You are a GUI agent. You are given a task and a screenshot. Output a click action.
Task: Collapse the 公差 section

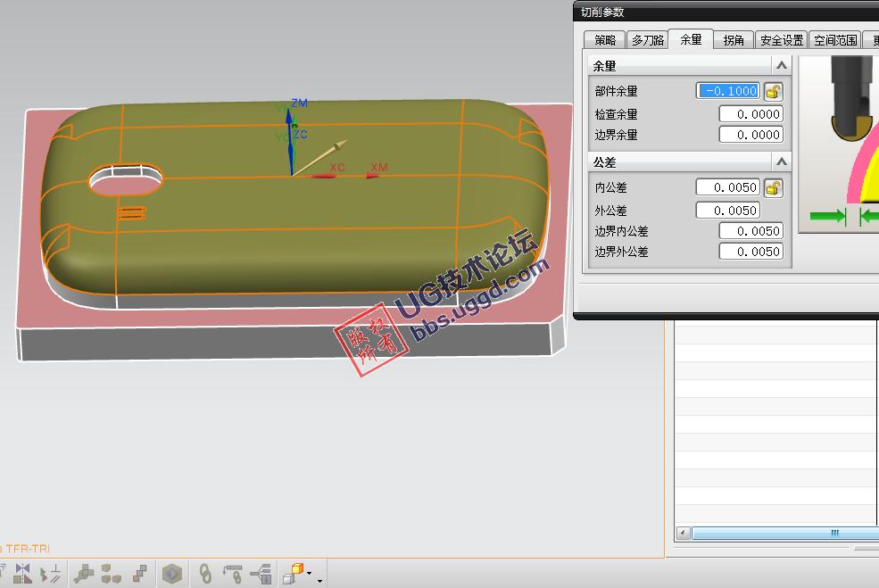(x=781, y=161)
